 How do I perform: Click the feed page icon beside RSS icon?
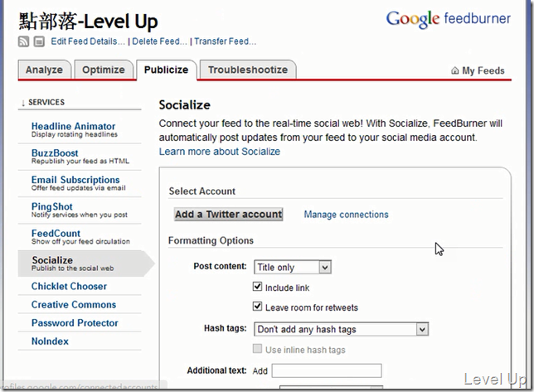pyautogui.click(x=39, y=42)
